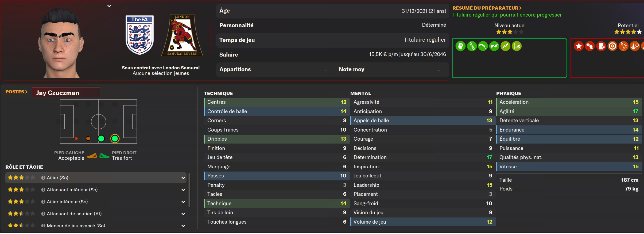
Task: Click the green clipboard checkmark icon
Action: point(517,46)
